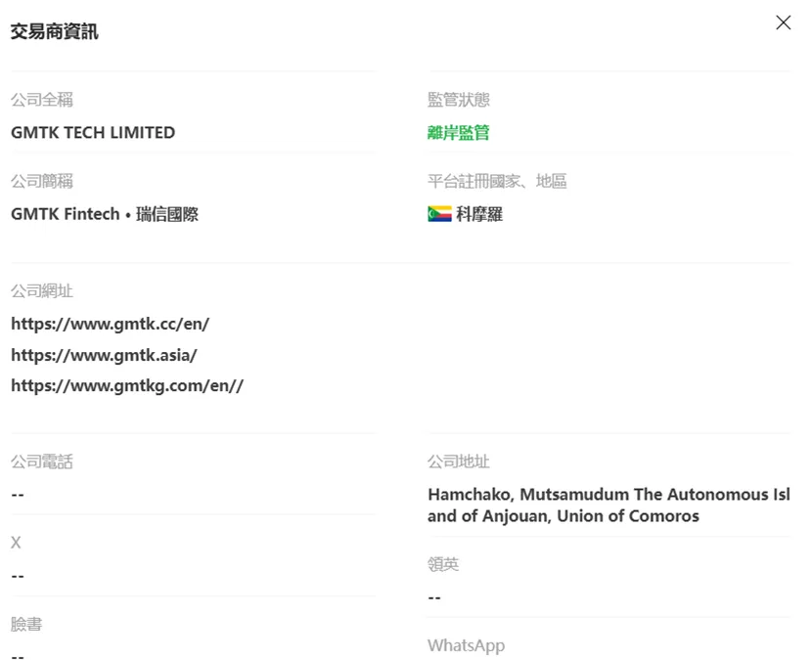Click the 公司全稱 label
This screenshot has width=812, height=660.
point(42,100)
